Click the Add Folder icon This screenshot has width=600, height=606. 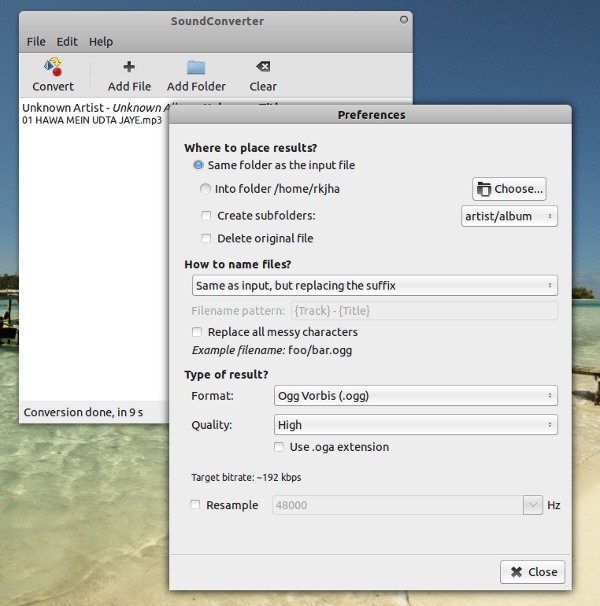click(x=196, y=68)
